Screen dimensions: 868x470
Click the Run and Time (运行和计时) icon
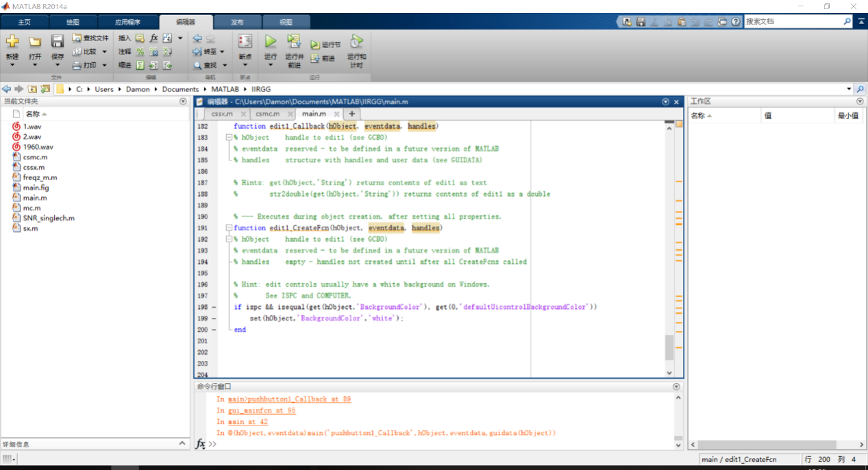pos(356,42)
